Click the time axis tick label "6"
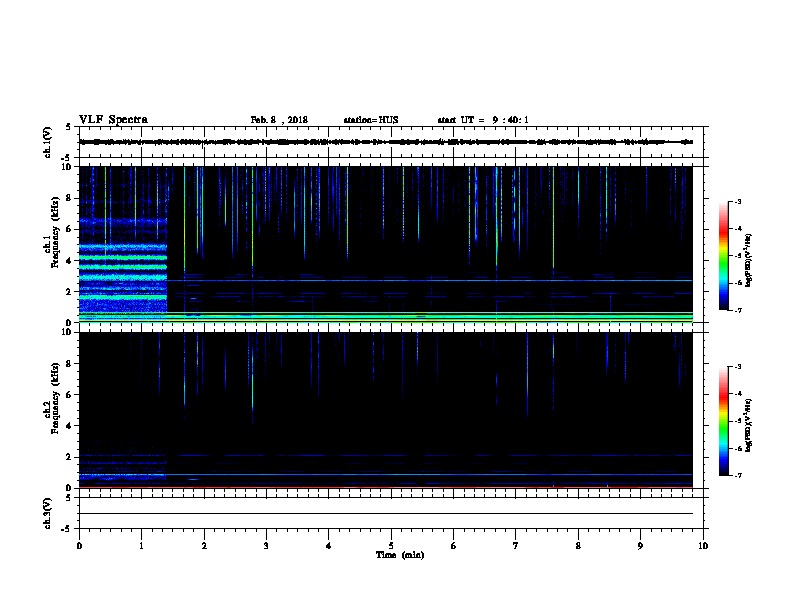This screenshot has height=612, width=792. (x=454, y=546)
